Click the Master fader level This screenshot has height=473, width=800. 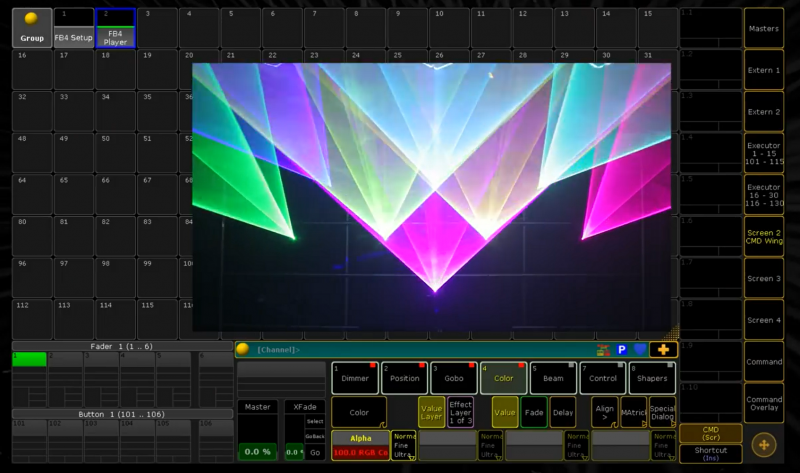(257, 451)
